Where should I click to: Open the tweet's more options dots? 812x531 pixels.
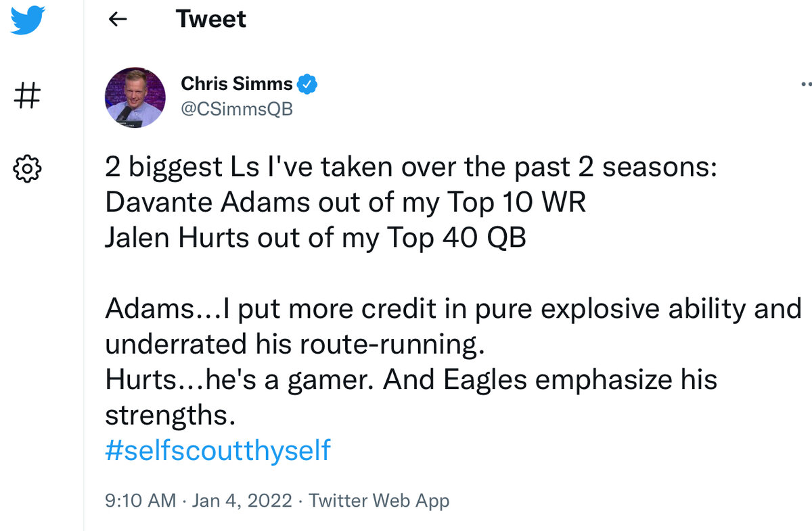pos(805,85)
